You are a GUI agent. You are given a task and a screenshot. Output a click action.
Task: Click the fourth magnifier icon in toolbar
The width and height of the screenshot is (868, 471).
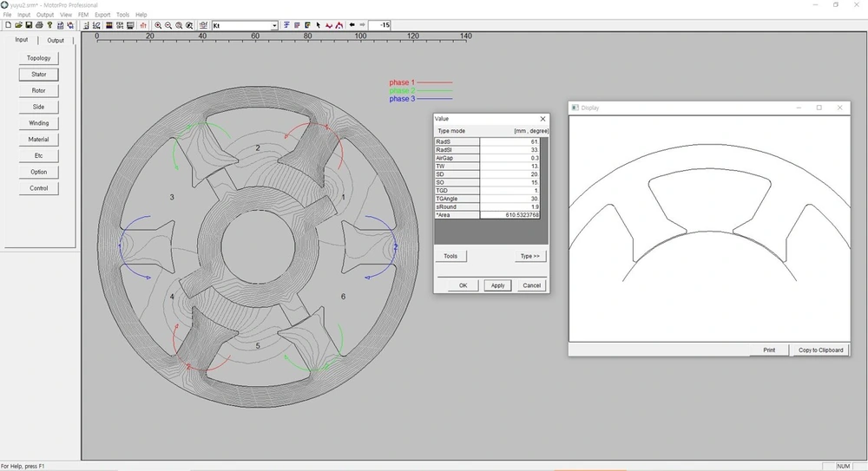[x=189, y=25]
